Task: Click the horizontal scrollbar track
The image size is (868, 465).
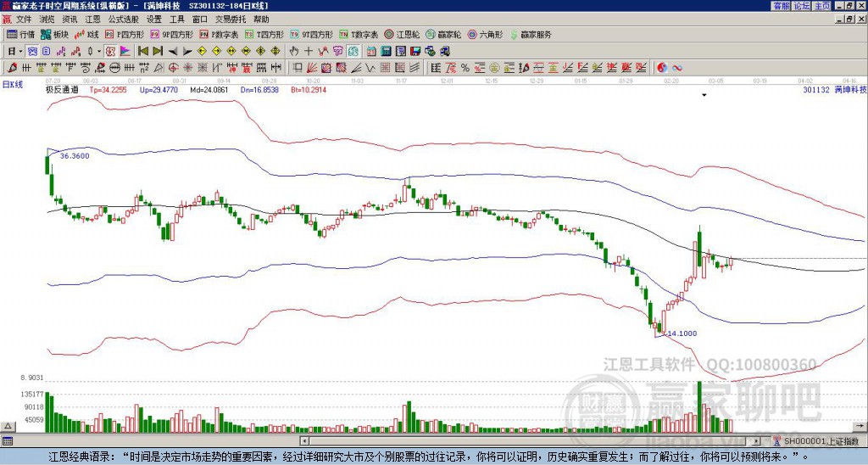Action: (x=530, y=441)
